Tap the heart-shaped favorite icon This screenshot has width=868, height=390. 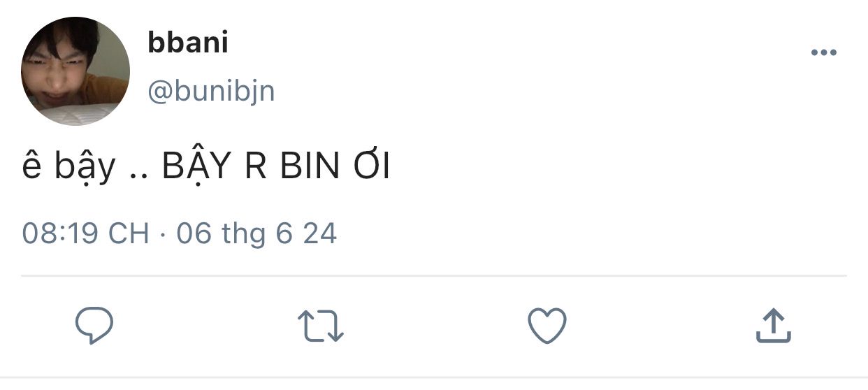[546, 326]
